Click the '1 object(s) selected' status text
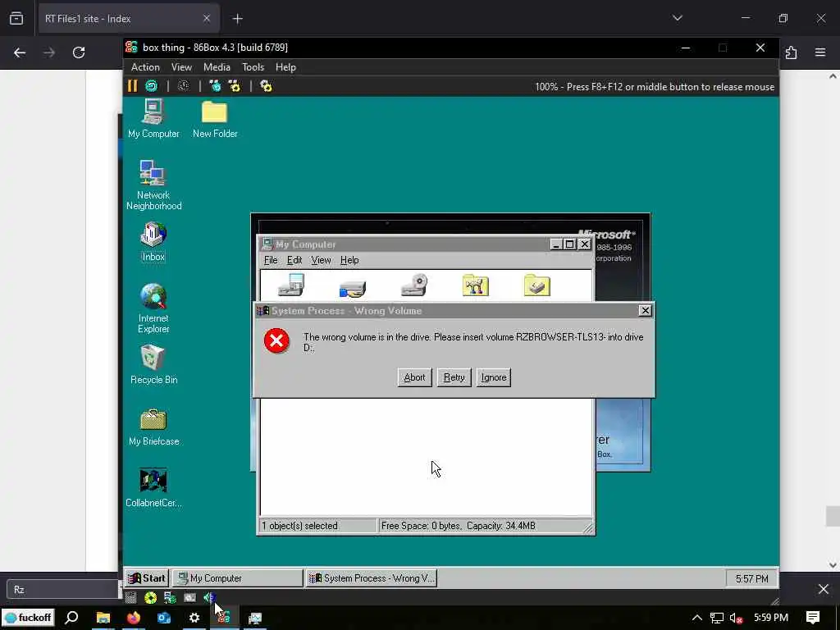840x630 pixels. [x=299, y=526]
